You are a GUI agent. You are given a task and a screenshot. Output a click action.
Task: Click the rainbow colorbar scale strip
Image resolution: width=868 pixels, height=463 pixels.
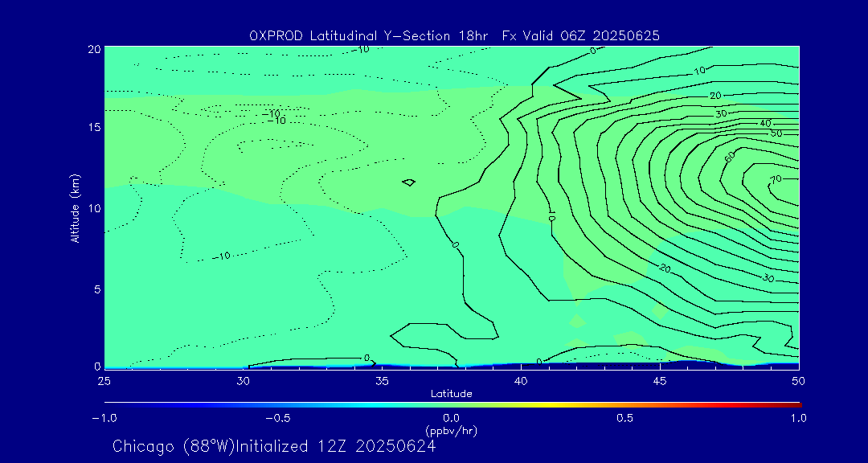pyautogui.click(x=452, y=405)
